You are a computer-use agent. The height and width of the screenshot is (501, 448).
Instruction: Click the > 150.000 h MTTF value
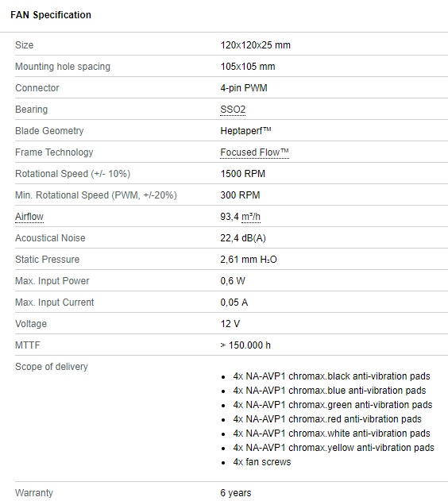tap(245, 345)
